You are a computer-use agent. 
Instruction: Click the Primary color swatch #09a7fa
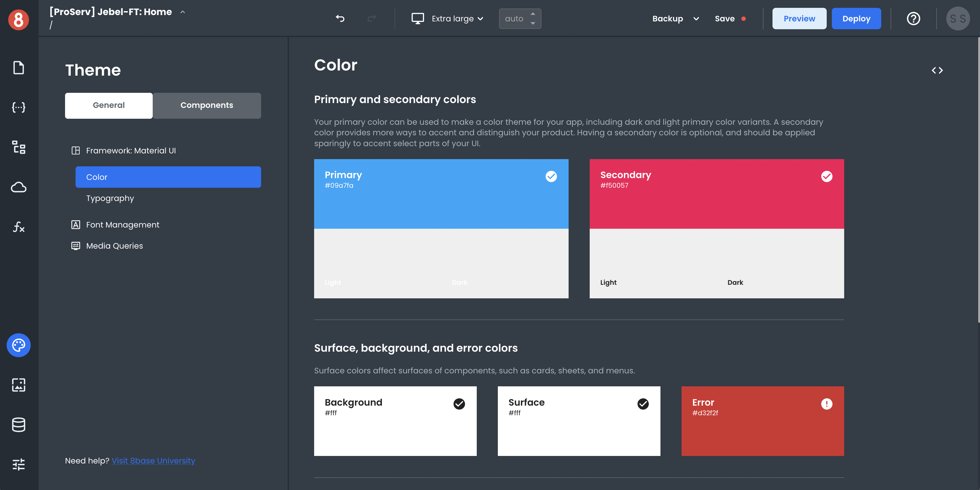point(441,194)
